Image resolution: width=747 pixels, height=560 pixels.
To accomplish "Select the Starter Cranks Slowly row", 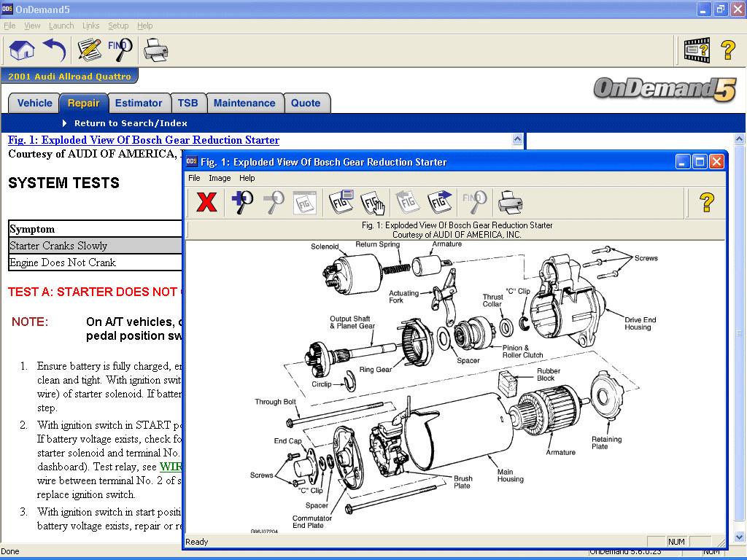I will point(96,246).
